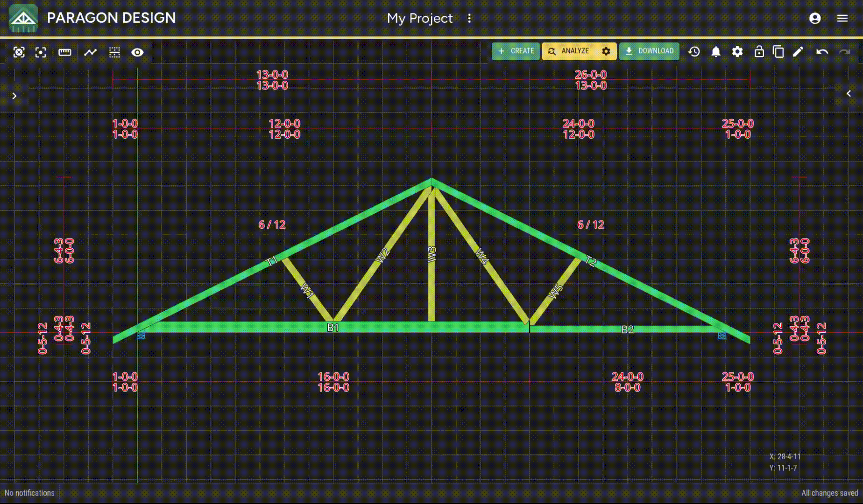Viewport: 863px width, 504px height.
Task: Click the pencil edit icon
Action: click(798, 51)
